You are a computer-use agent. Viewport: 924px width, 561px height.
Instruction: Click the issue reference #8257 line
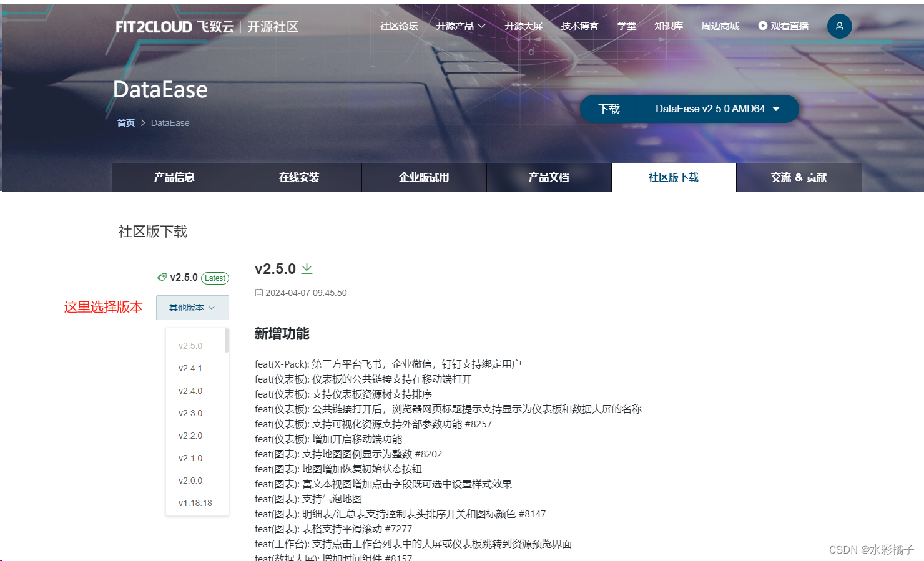point(373,424)
